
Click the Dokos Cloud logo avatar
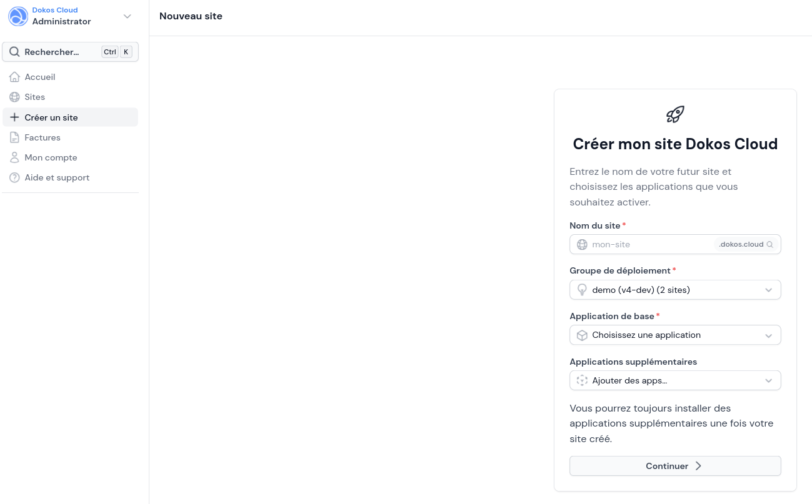[18, 16]
